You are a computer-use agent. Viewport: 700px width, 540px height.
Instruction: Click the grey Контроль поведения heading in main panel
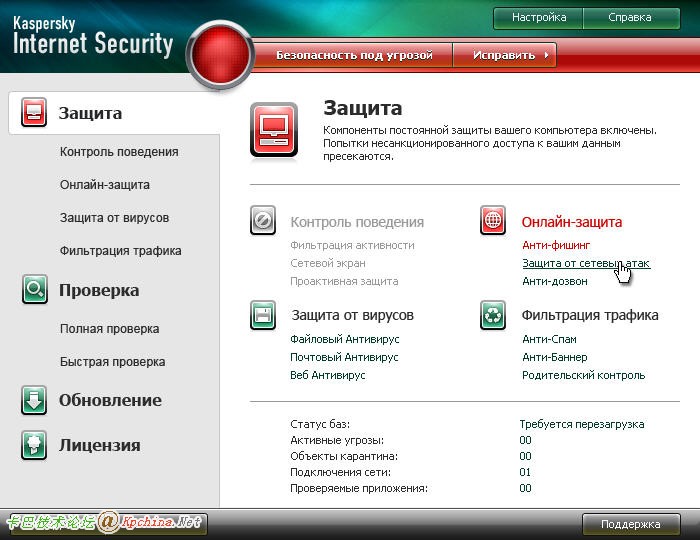click(357, 222)
